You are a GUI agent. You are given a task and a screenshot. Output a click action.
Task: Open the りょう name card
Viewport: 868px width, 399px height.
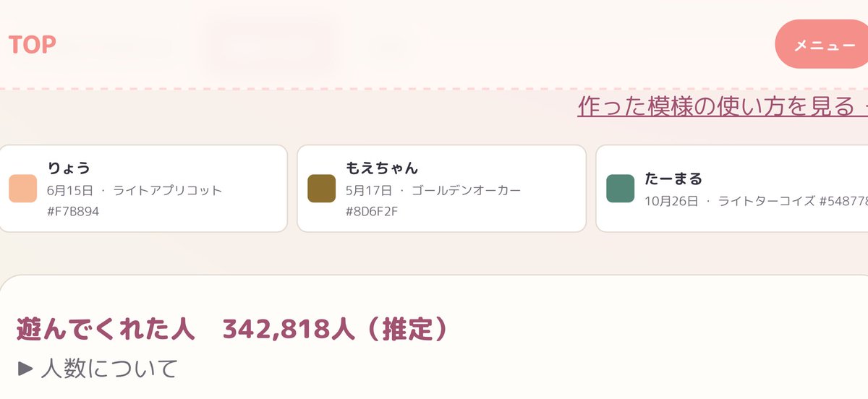click(x=143, y=189)
